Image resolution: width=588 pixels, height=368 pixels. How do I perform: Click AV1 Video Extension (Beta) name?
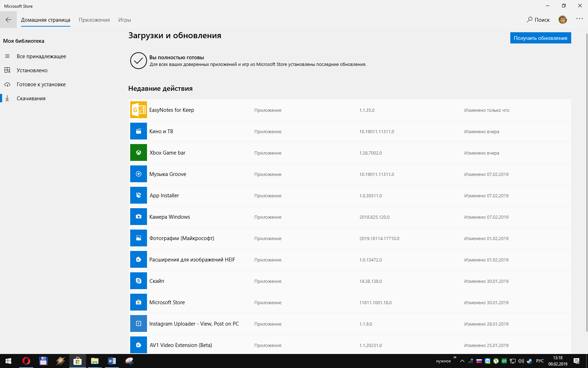tap(181, 345)
